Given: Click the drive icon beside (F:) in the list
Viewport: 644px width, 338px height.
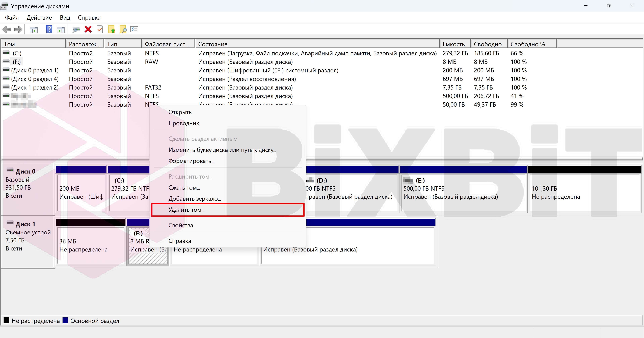Looking at the screenshot, I should (x=6, y=62).
